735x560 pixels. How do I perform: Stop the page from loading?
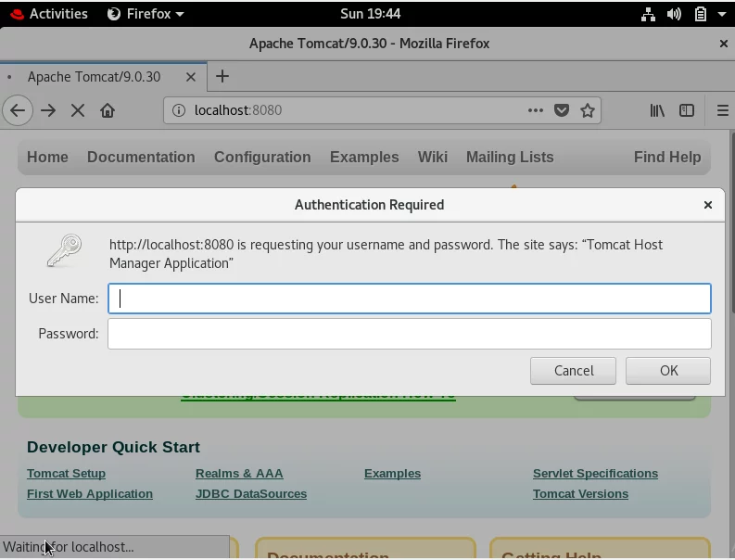78,110
